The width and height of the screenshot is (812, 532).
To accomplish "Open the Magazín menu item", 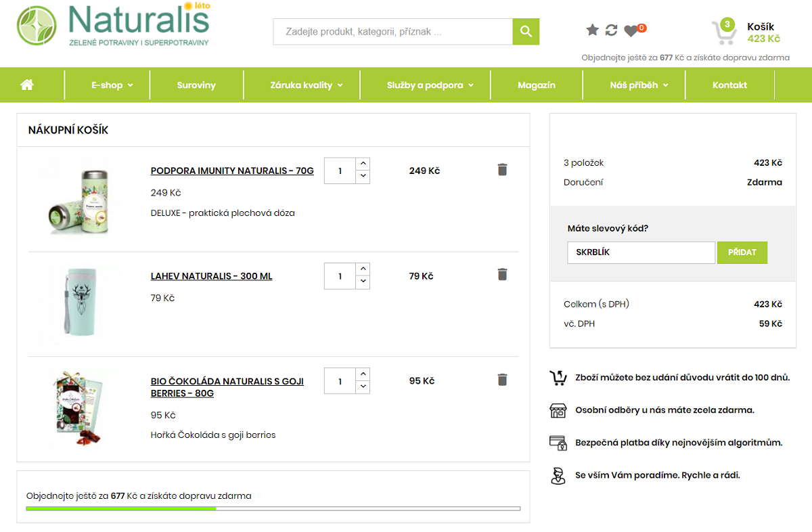I will tap(537, 85).
